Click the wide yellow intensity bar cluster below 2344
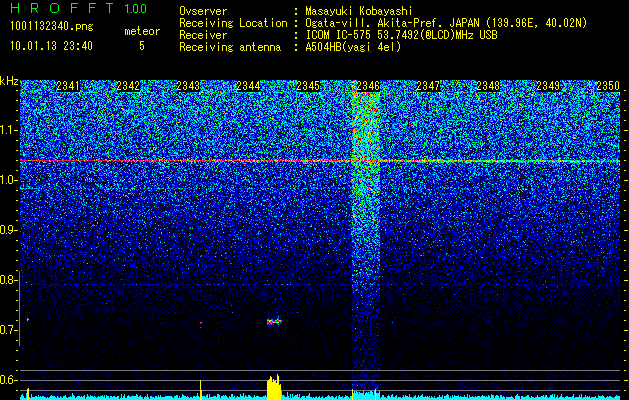 tap(274, 386)
